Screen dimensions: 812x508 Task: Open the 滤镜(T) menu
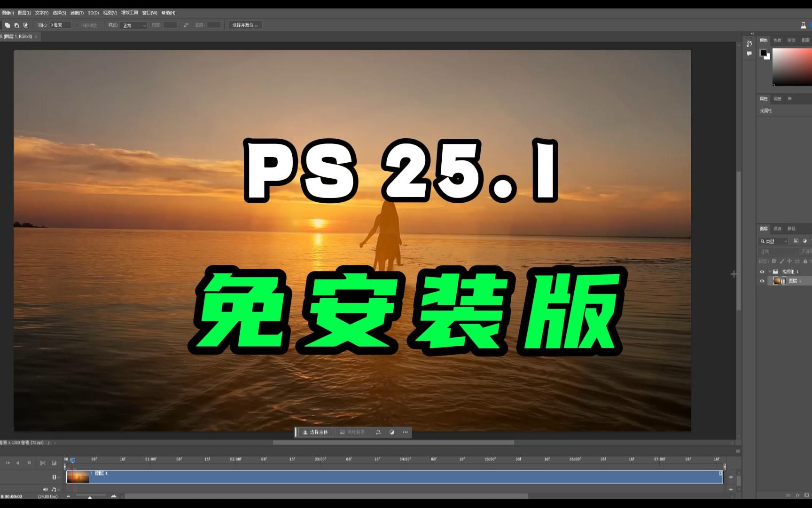point(77,13)
